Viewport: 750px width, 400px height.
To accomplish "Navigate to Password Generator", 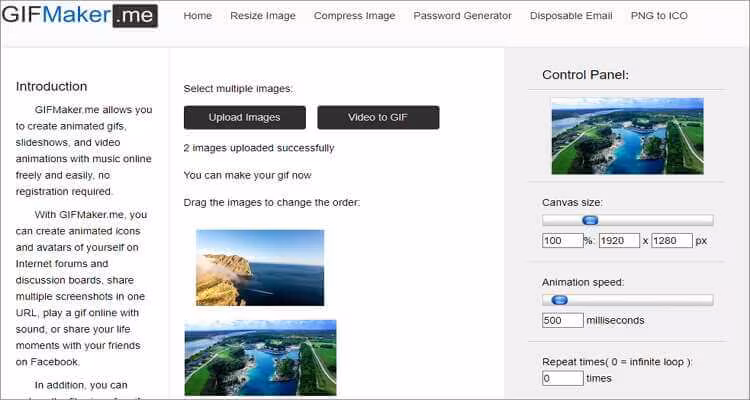I will tap(462, 16).
